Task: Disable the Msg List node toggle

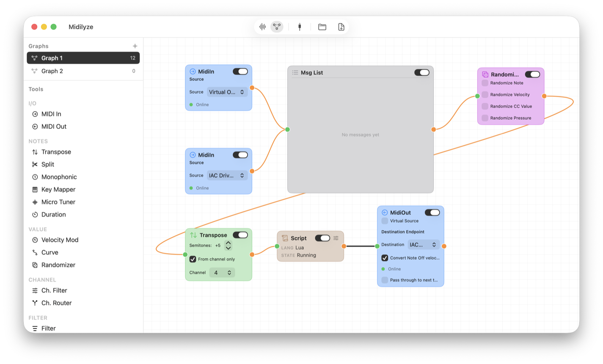Action: point(421,72)
